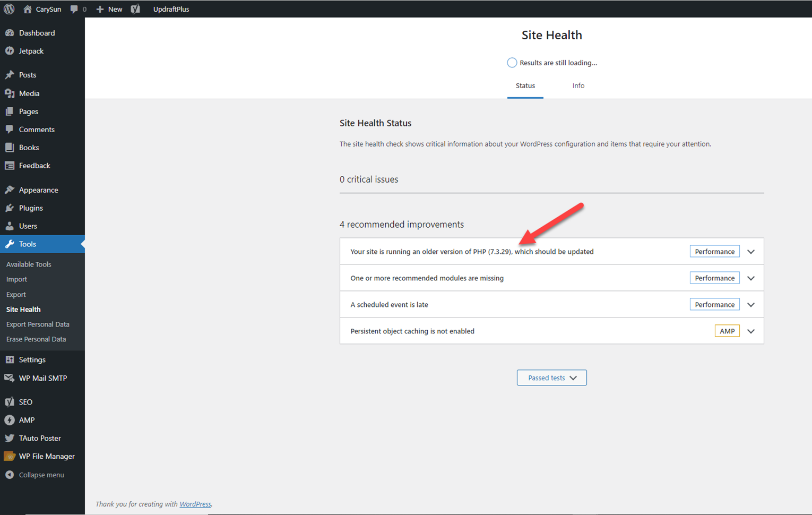Screen dimensions: 812x515
Task: Open Settings menu label in sidebar
Action: (32, 360)
